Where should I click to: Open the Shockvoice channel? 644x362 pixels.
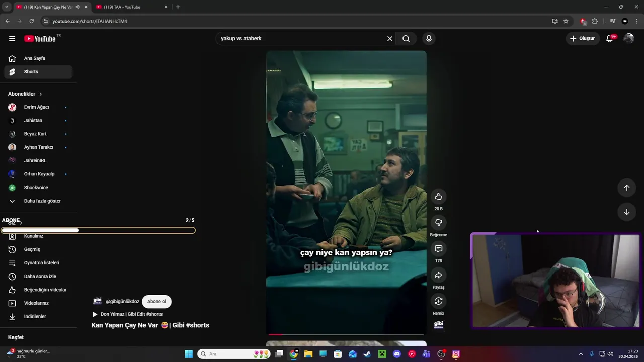point(38,188)
